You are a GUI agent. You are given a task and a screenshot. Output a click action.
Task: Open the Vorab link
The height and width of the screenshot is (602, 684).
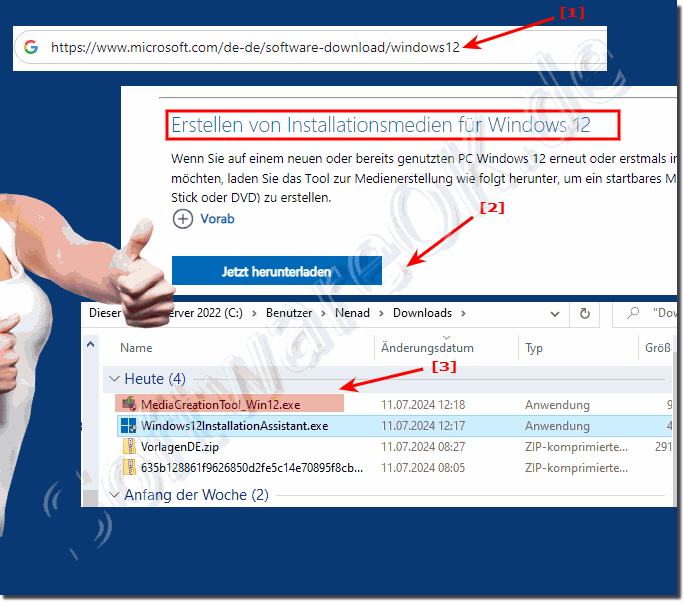217,219
